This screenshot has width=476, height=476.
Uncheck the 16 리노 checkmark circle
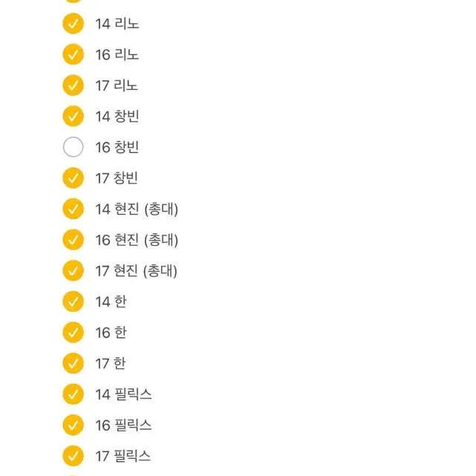click(73, 55)
